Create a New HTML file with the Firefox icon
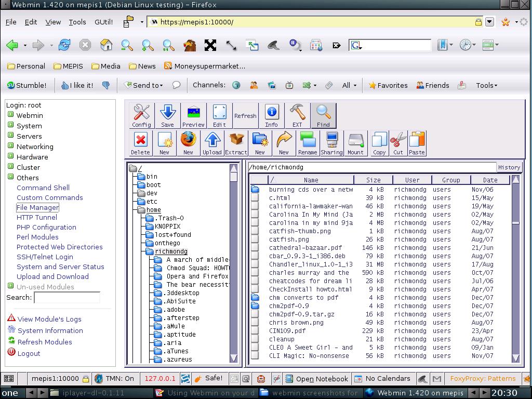The width and height of the screenshot is (532, 399). [x=188, y=143]
